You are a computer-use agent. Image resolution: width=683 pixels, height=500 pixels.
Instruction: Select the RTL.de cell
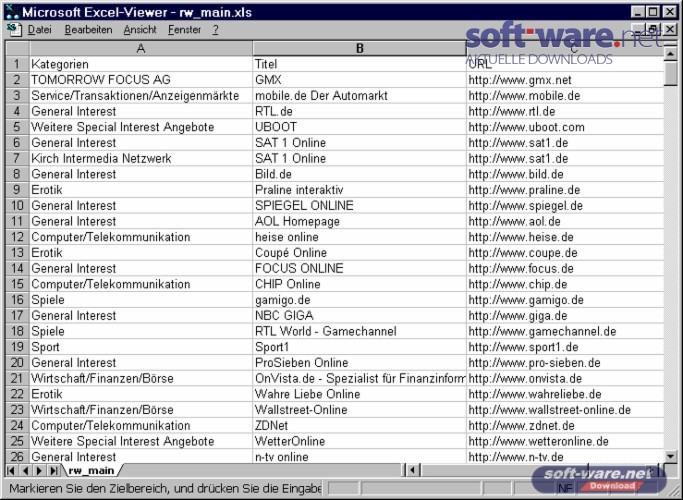[x=359, y=111]
